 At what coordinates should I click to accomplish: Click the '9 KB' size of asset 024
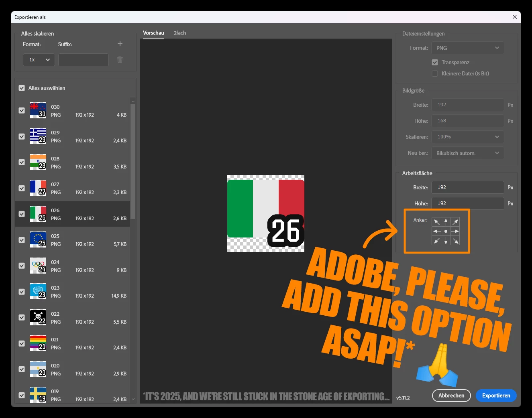click(122, 270)
